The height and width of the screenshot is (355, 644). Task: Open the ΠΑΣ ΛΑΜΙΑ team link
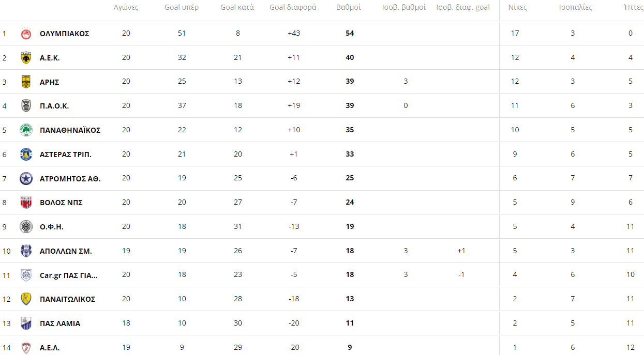point(60,323)
